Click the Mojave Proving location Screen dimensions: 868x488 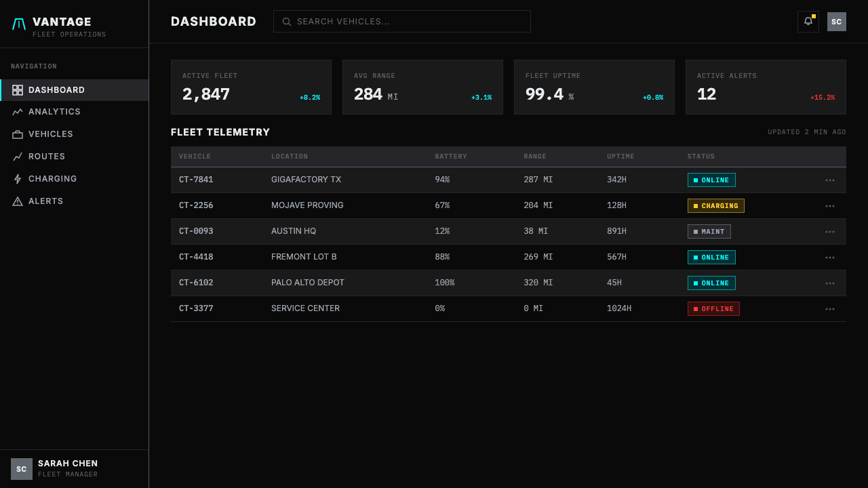point(307,205)
